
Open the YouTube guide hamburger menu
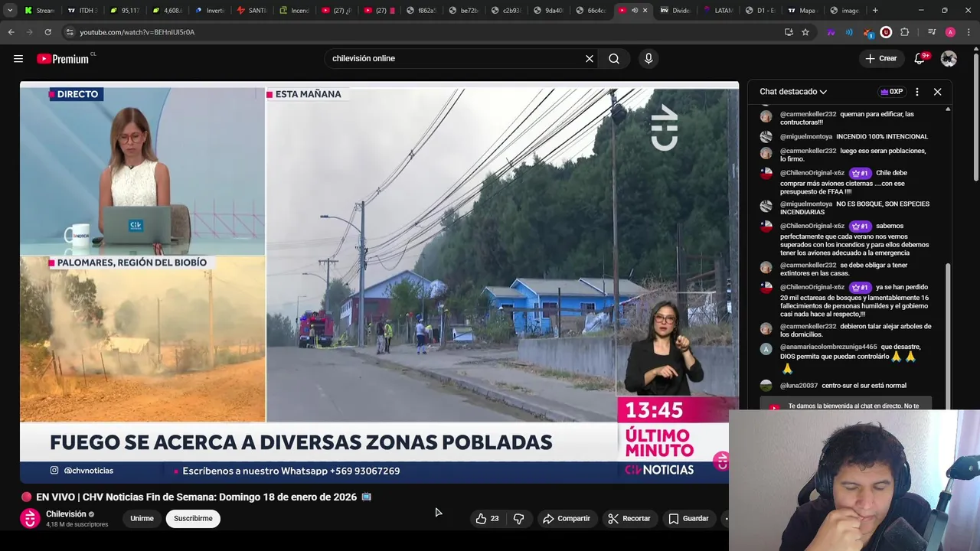click(x=18, y=58)
